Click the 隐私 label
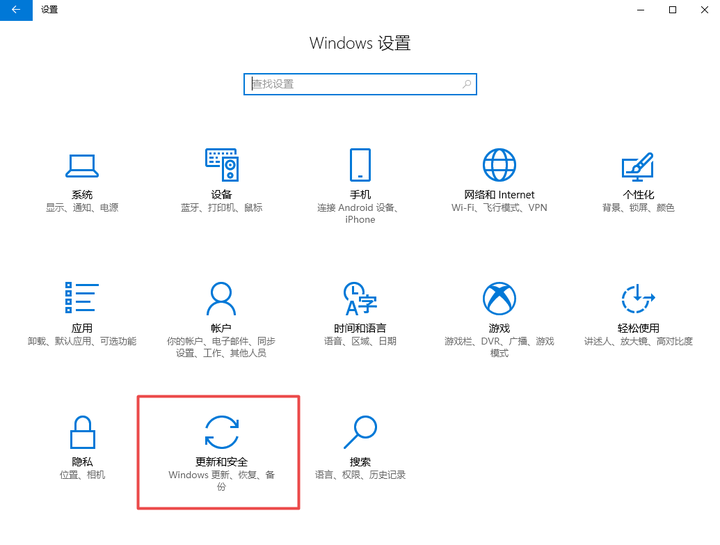Image resolution: width=720 pixels, height=545 pixels. [x=82, y=462]
